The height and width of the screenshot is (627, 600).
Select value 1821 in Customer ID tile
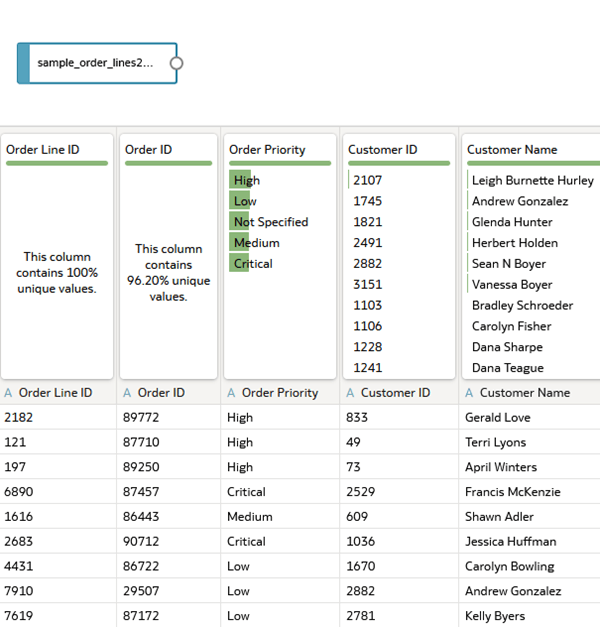[368, 222]
